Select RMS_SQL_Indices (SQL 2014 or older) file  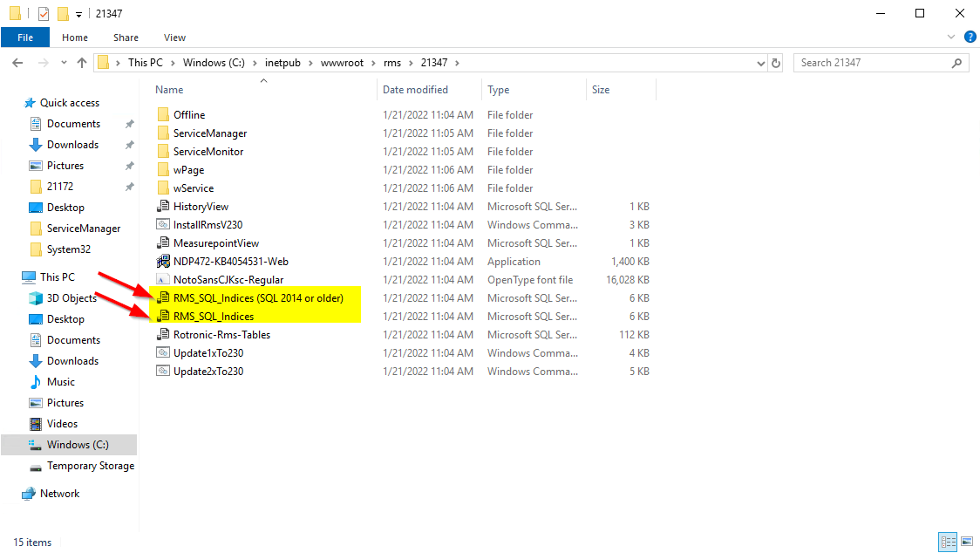tap(258, 297)
